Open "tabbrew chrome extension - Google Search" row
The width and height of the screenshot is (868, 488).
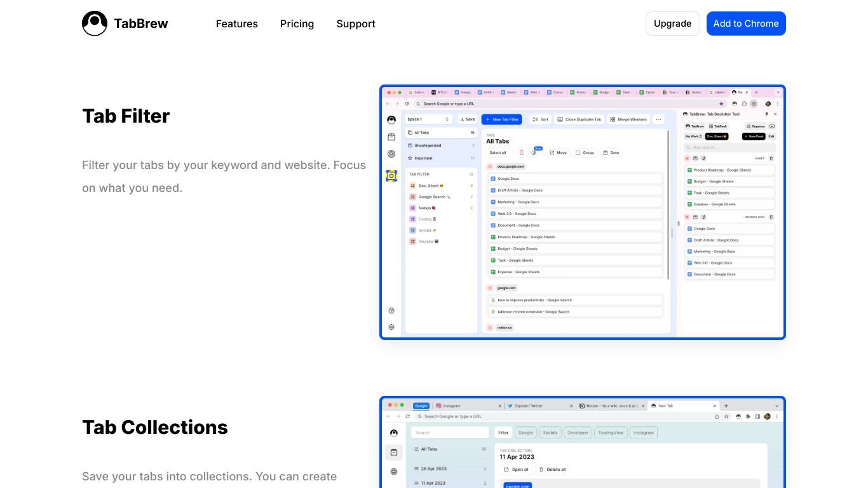[x=575, y=312]
